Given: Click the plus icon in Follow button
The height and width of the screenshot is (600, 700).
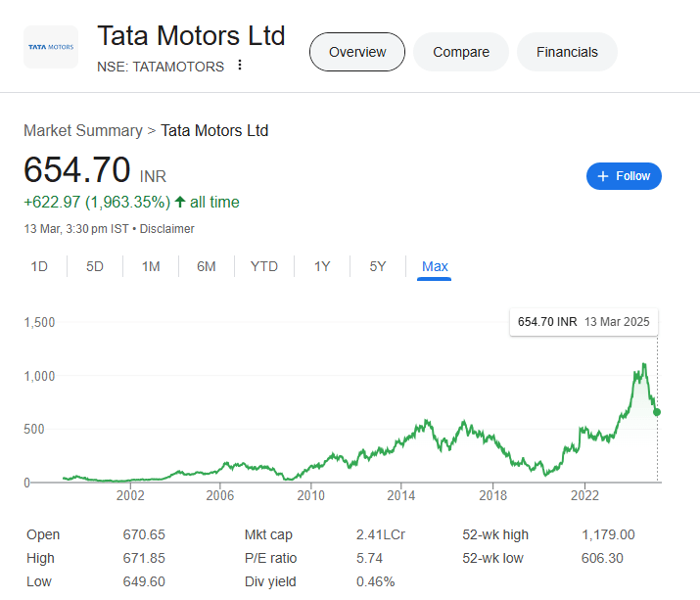Looking at the screenshot, I should (603, 176).
